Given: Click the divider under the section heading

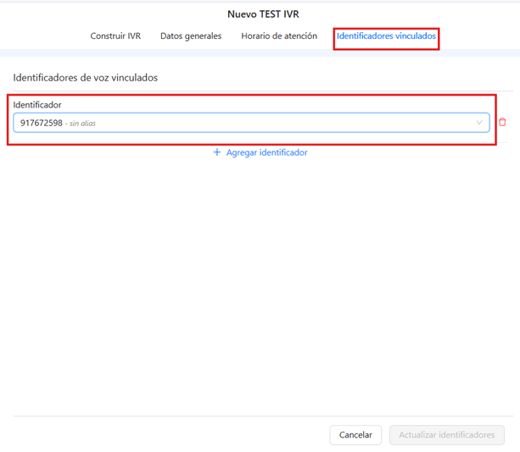Looking at the screenshot, I should tap(263, 91).
